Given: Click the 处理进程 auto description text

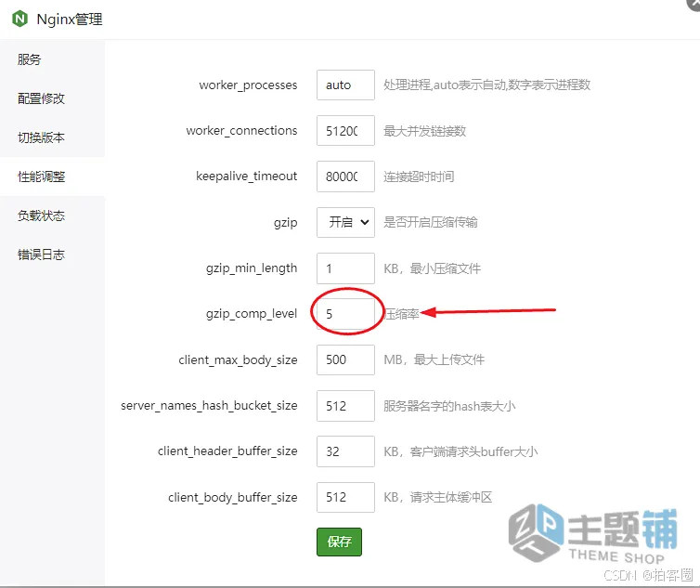Looking at the screenshot, I should [x=487, y=85].
